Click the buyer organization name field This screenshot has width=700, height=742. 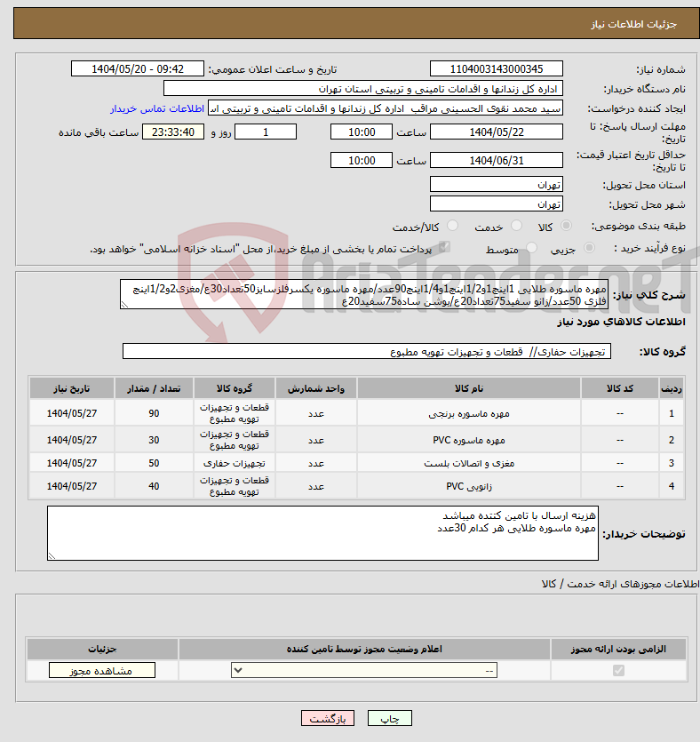(363, 89)
